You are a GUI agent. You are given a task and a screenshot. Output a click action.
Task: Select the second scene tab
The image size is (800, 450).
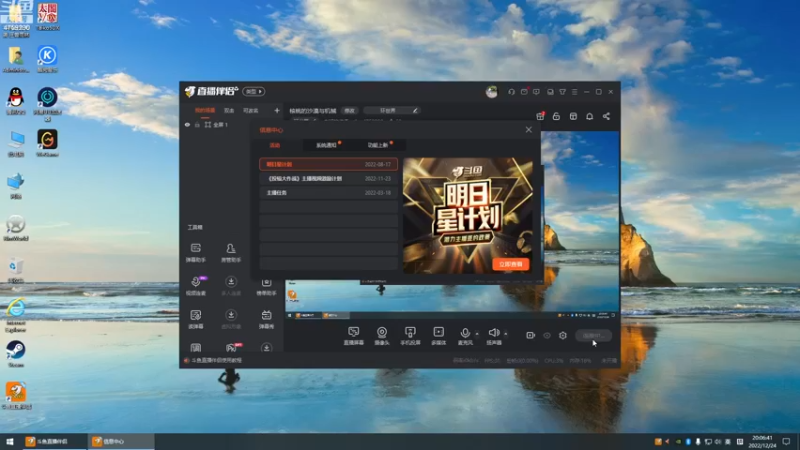(x=229, y=111)
